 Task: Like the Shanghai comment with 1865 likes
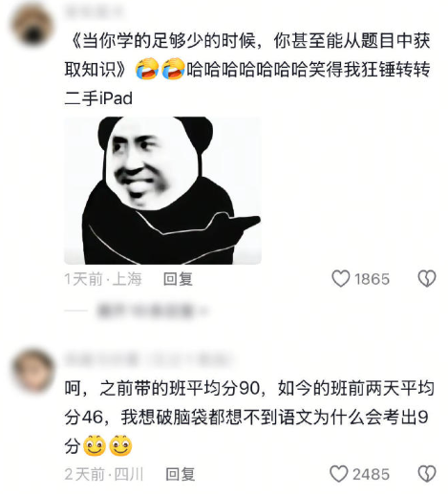coord(341,279)
